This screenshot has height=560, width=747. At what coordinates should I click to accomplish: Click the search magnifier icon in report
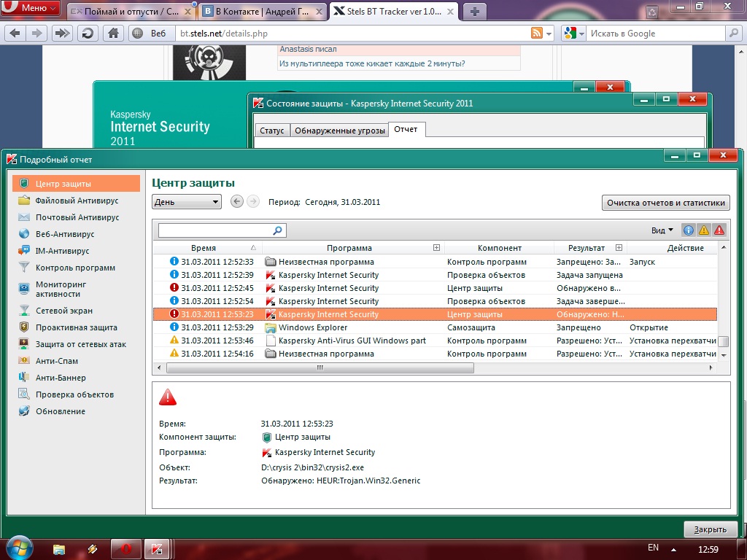coord(278,230)
